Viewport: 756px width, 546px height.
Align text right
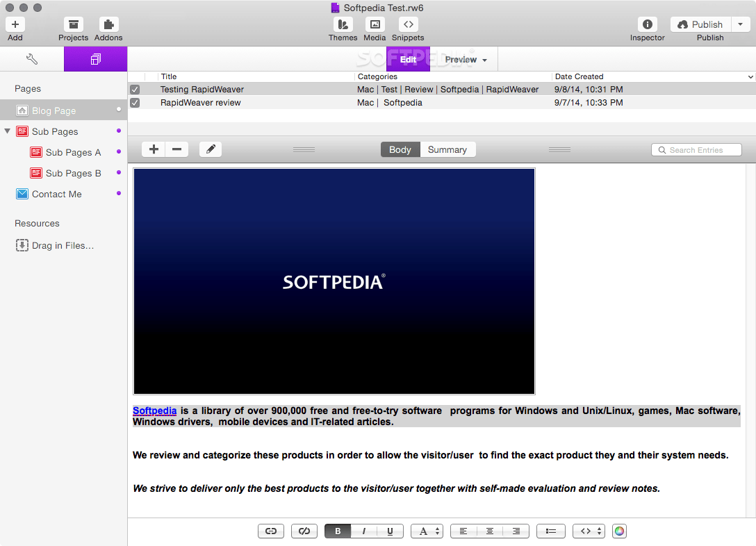click(516, 531)
